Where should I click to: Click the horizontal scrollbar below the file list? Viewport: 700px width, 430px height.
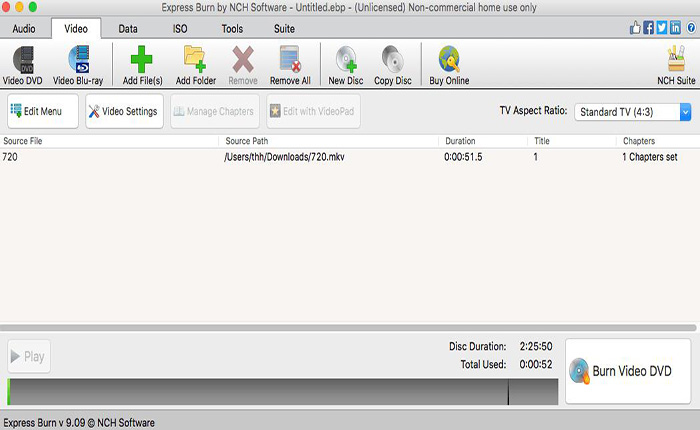pos(348,328)
